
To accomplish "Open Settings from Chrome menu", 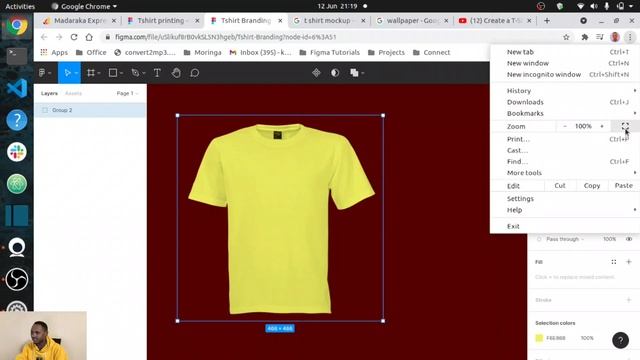I will [x=565, y=198].
